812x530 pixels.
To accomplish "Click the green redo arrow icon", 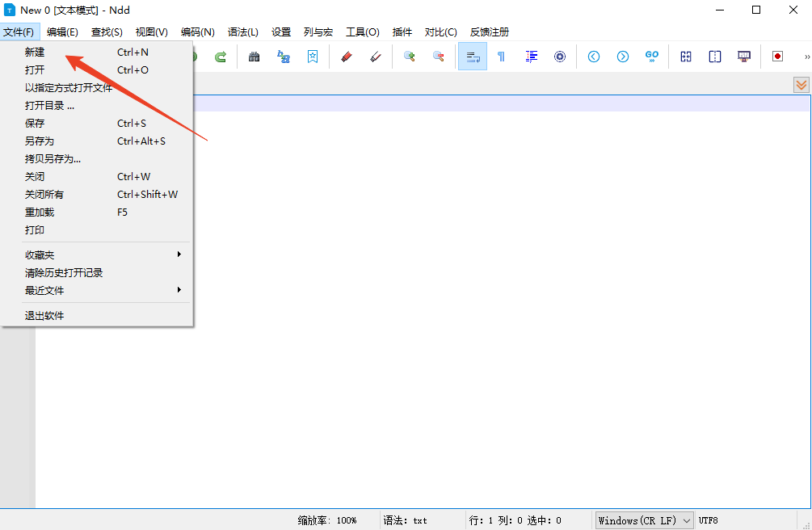I will pos(221,57).
